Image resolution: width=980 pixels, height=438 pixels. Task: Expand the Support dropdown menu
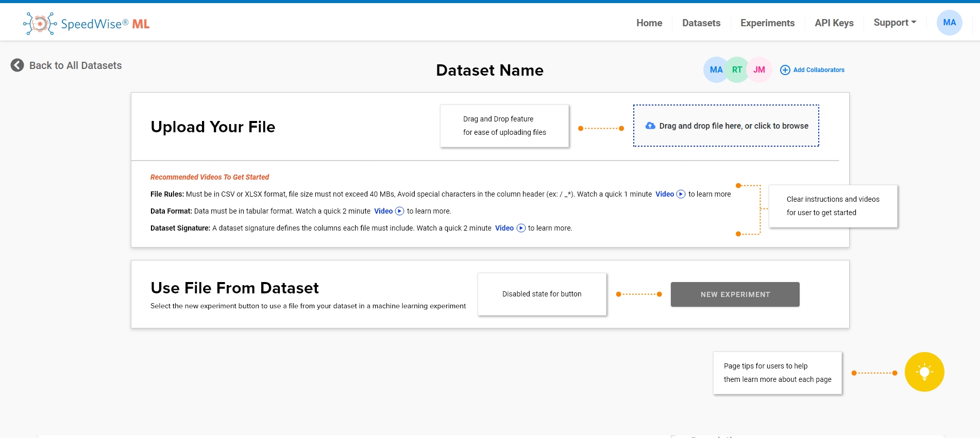pyautogui.click(x=894, y=23)
